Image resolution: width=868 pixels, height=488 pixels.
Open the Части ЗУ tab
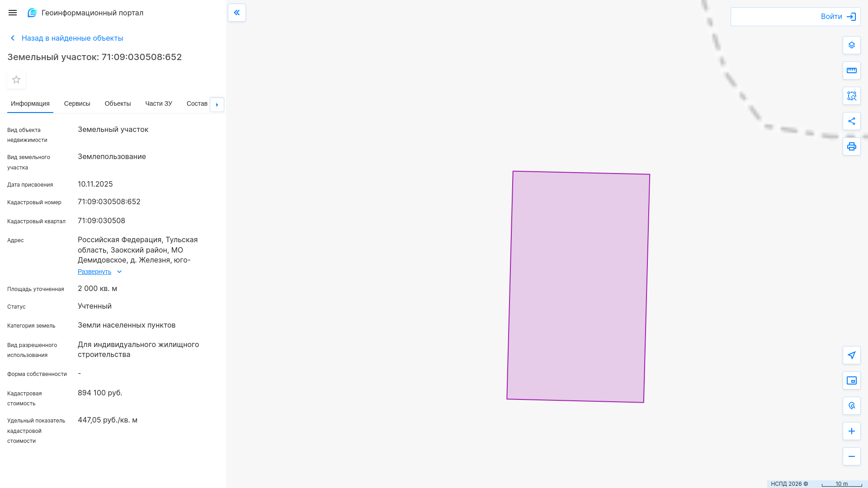[158, 103]
